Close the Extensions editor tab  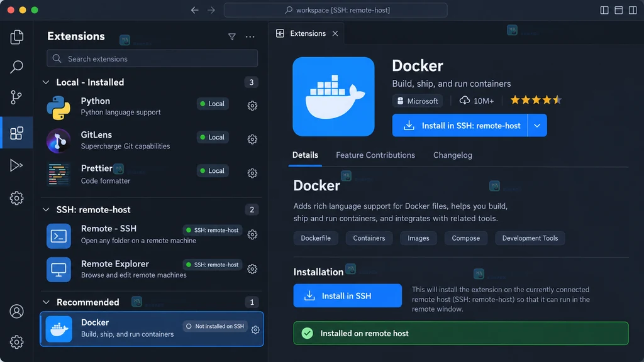(335, 34)
